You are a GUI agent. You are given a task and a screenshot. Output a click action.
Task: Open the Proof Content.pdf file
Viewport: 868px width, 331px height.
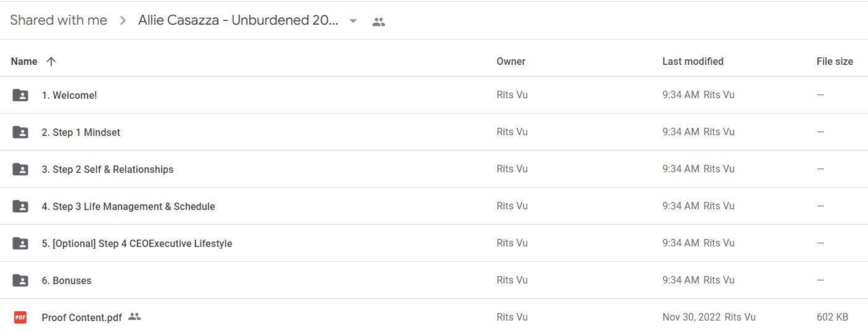tap(82, 317)
